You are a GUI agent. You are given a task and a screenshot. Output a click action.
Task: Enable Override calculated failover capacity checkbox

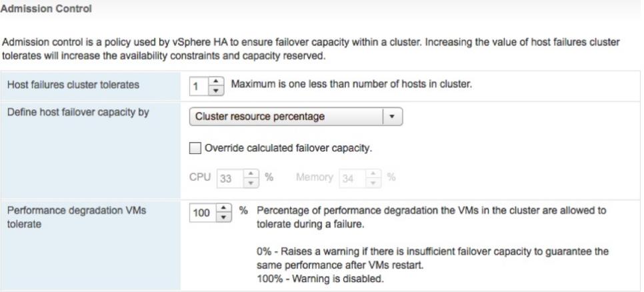194,148
